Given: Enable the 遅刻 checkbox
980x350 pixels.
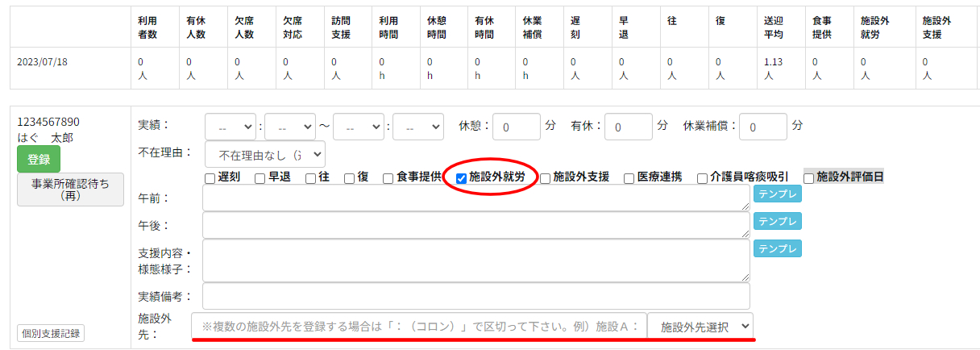Looking at the screenshot, I should pos(210,178).
